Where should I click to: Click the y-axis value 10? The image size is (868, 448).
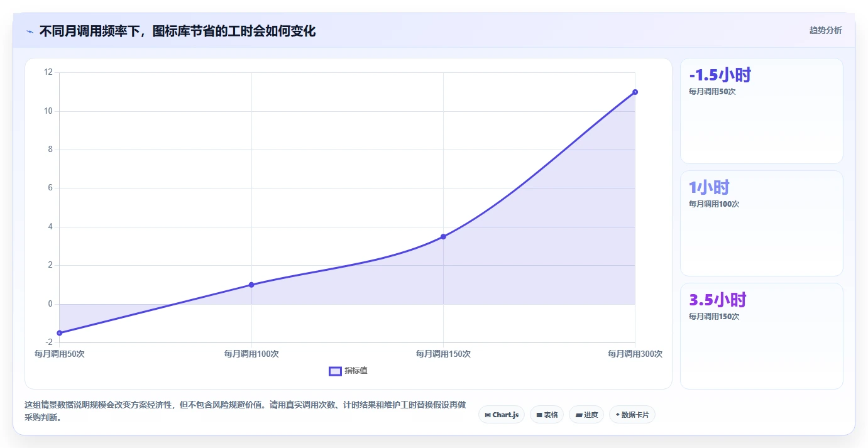[48, 111]
